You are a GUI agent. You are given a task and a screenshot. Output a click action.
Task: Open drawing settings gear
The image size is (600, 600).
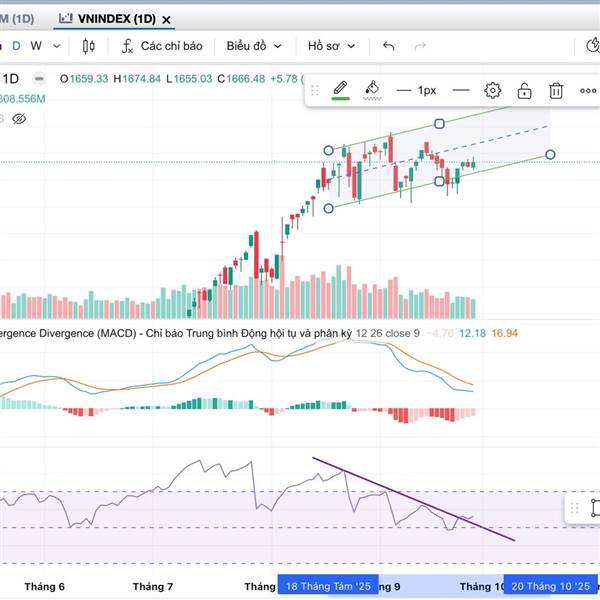(492, 91)
